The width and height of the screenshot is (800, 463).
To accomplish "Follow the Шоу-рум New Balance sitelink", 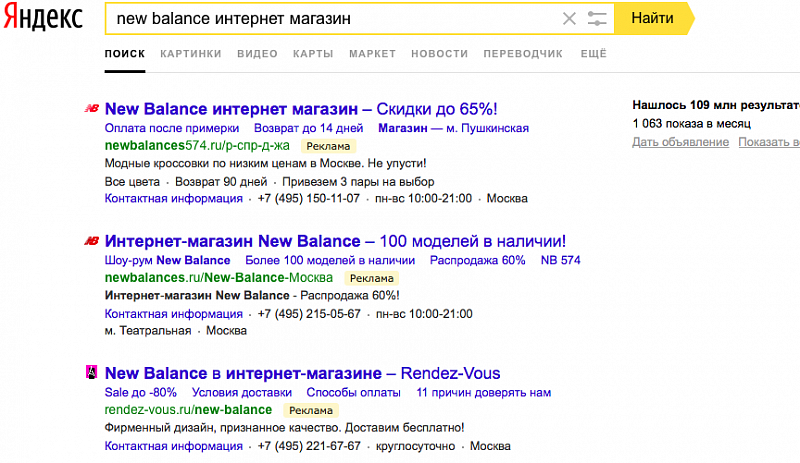I will pyautogui.click(x=167, y=260).
